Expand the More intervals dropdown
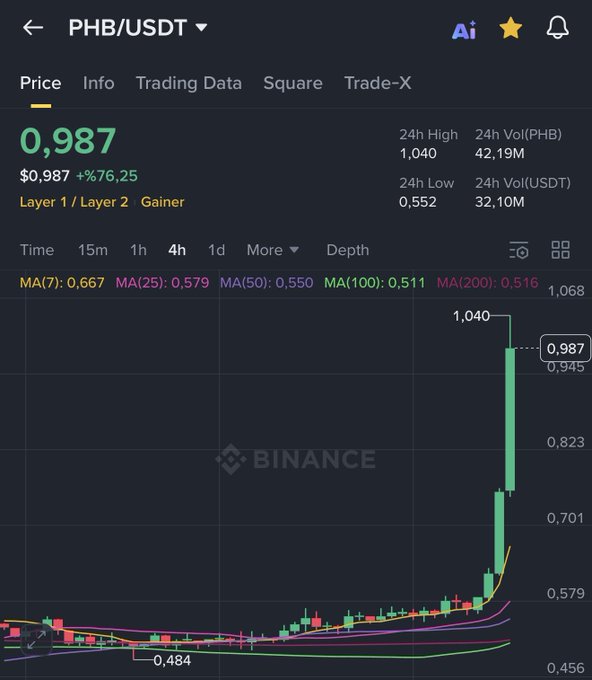 [273, 250]
